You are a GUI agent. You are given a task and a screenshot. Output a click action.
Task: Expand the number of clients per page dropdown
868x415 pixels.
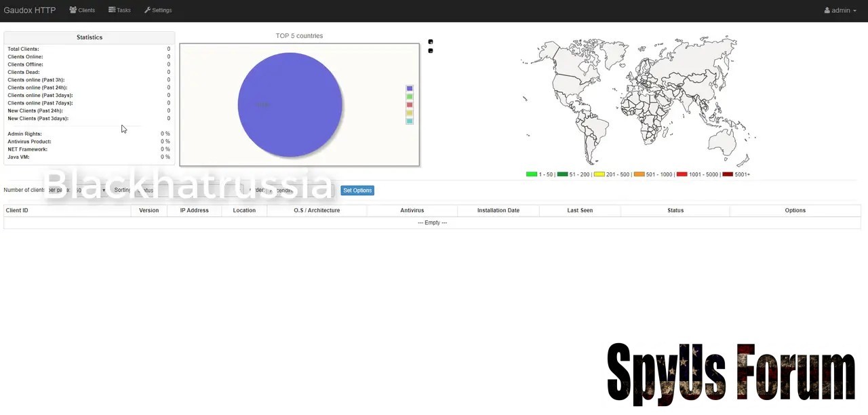coord(90,191)
